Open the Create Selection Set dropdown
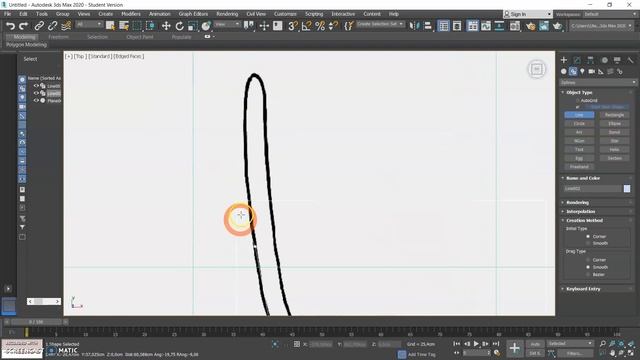Image resolution: width=640 pixels, height=360 pixels. click(x=380, y=24)
